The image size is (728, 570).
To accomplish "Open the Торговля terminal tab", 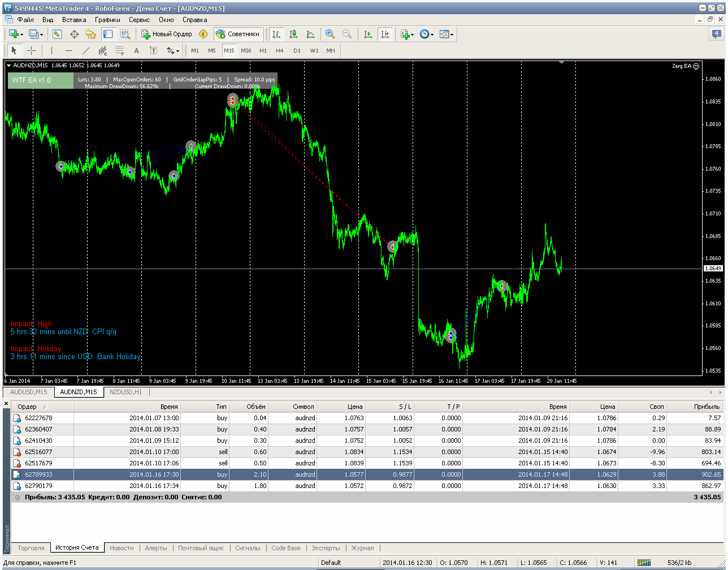I will 31,548.
